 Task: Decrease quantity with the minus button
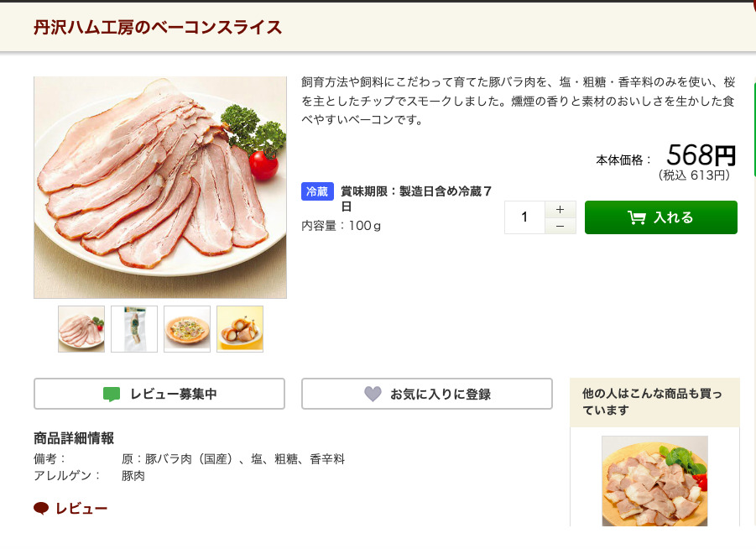point(560,226)
